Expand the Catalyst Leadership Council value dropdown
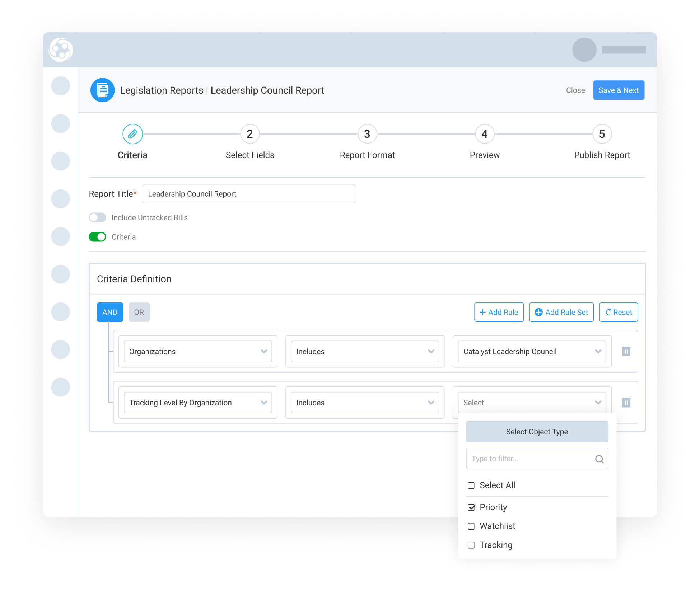700x592 pixels. [x=598, y=351]
